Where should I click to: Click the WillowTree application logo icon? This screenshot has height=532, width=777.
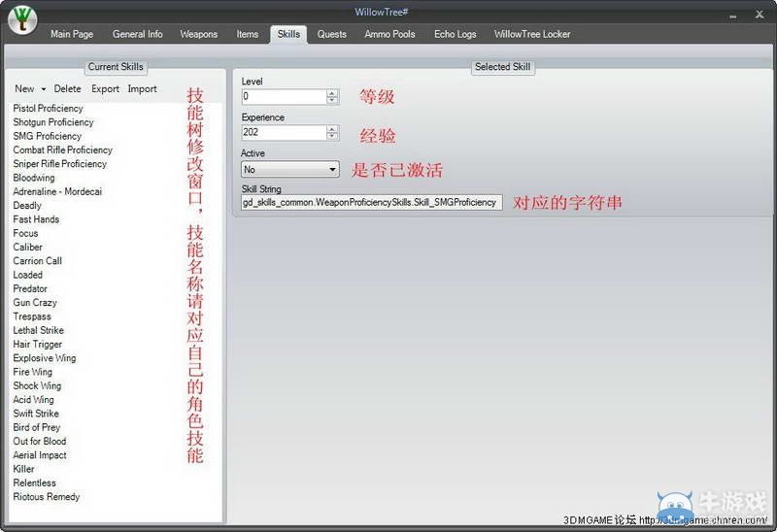click(x=22, y=19)
